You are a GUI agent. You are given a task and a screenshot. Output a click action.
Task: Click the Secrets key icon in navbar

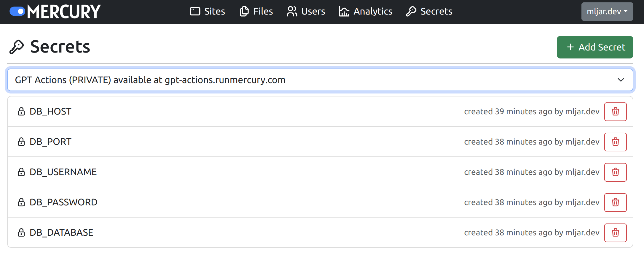411,11
